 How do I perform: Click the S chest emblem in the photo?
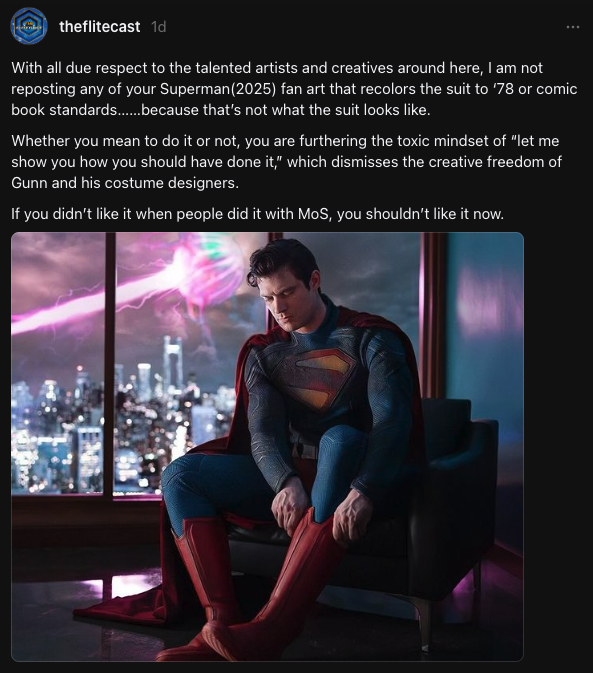[x=326, y=377]
